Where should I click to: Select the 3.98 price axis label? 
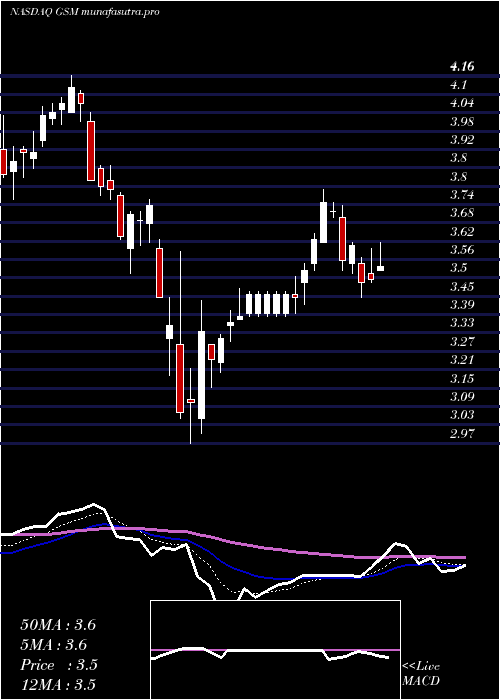point(462,121)
